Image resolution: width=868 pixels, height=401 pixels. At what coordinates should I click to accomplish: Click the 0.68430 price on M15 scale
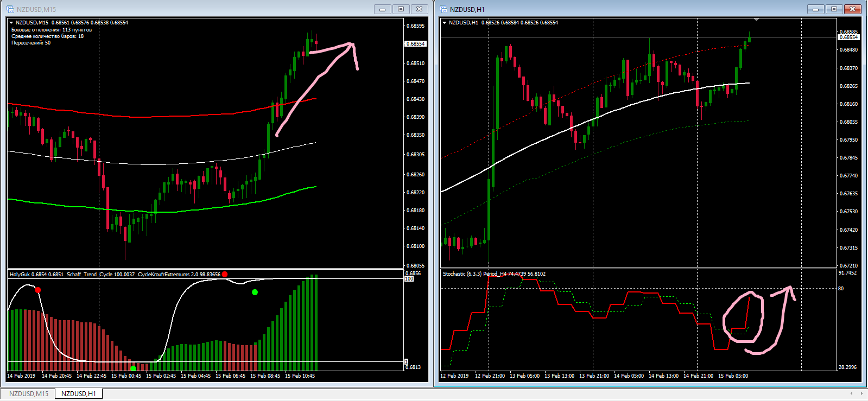point(416,99)
